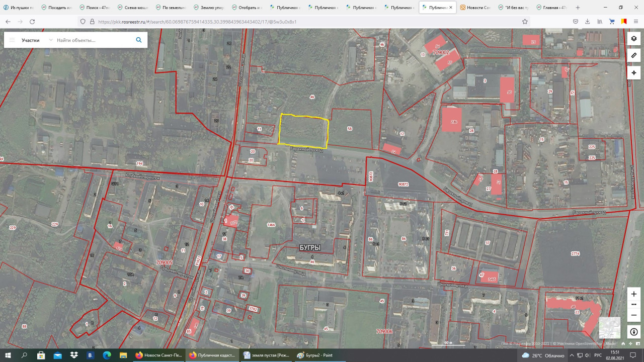
Task: Switch to the Главная browser tab
Action: pyautogui.click(x=551, y=8)
